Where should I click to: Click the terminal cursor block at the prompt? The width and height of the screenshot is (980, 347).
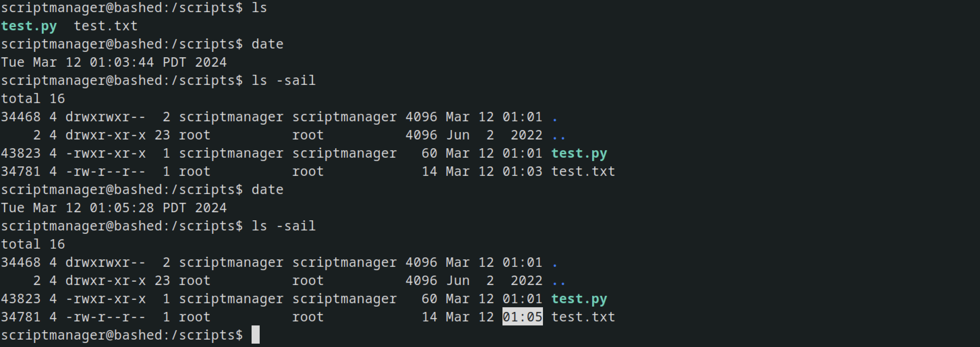click(x=256, y=335)
